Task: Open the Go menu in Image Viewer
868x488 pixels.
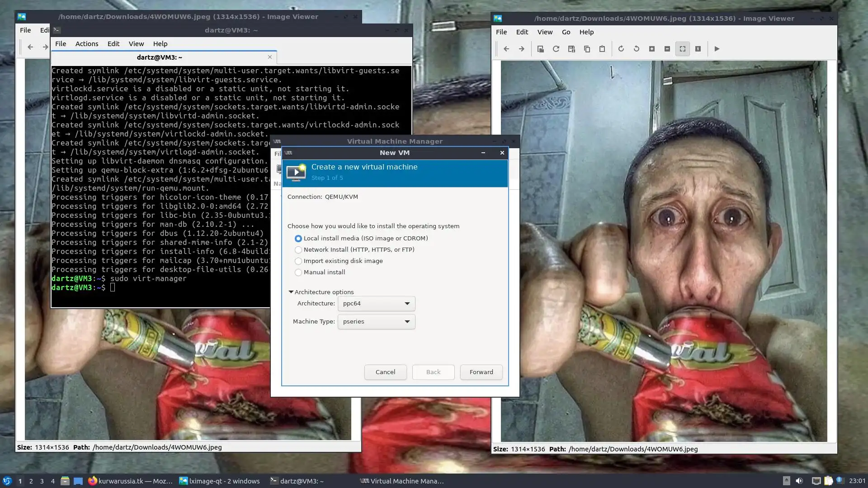Action: coord(566,32)
